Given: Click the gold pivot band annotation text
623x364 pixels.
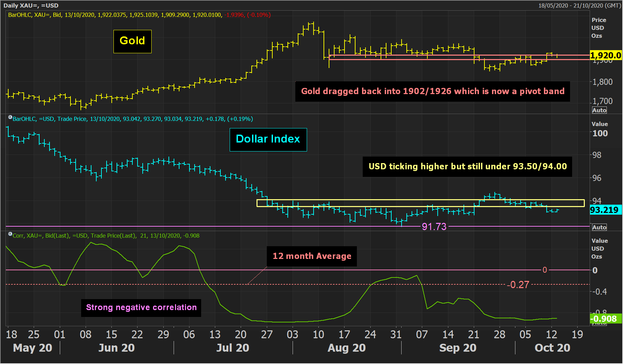Looking at the screenshot, I should (x=433, y=91).
